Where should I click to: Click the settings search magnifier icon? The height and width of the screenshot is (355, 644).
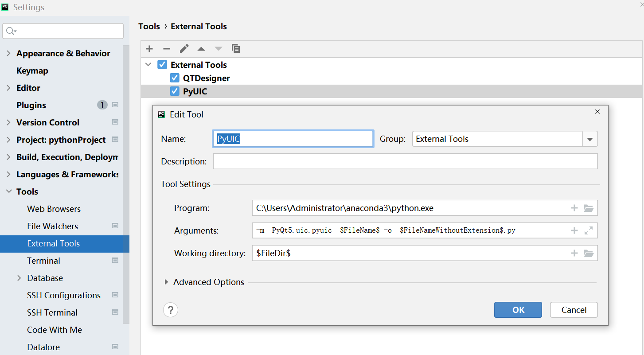tap(11, 31)
